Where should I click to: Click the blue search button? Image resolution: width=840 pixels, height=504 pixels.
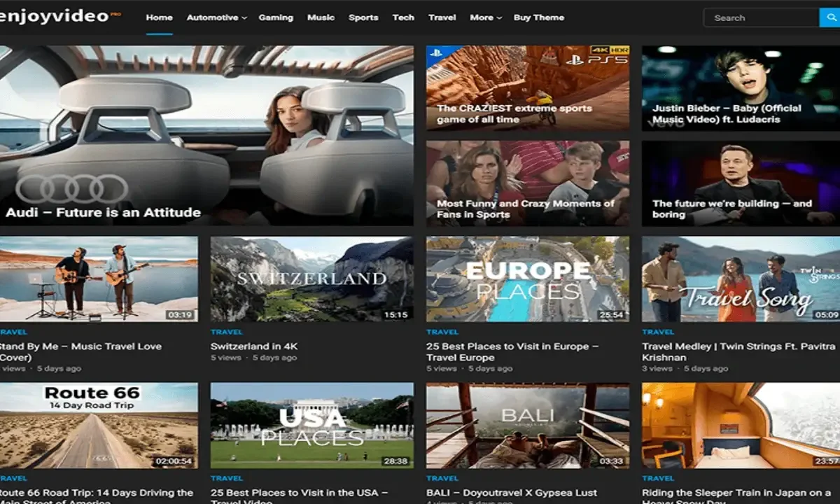(x=830, y=17)
